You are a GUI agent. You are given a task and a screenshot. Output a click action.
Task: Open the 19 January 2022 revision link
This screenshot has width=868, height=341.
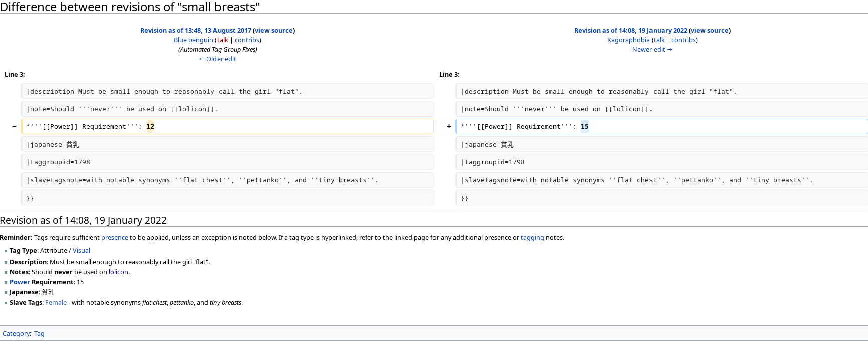click(x=630, y=31)
